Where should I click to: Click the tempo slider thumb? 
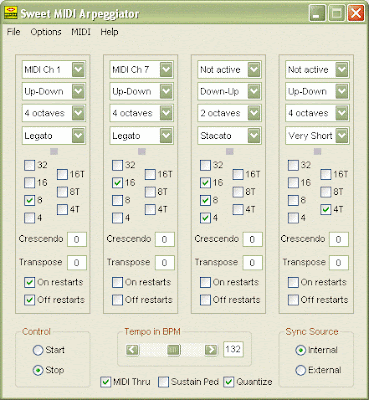[x=173, y=350]
